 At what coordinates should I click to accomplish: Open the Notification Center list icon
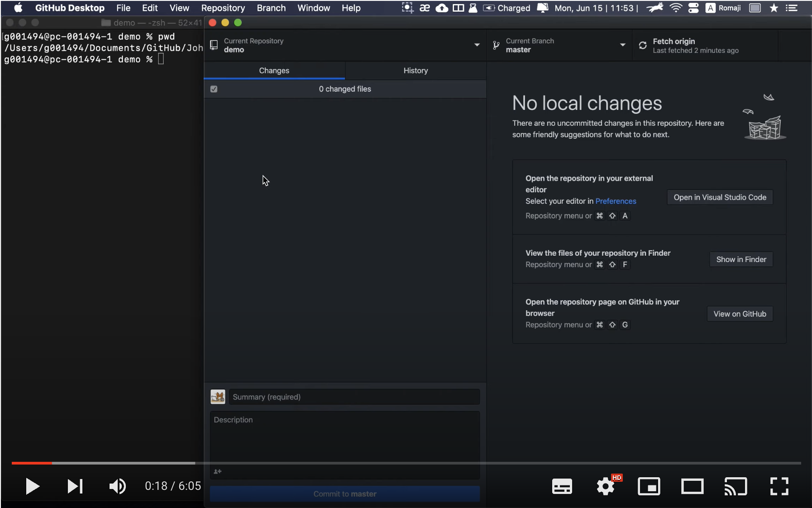(792, 8)
